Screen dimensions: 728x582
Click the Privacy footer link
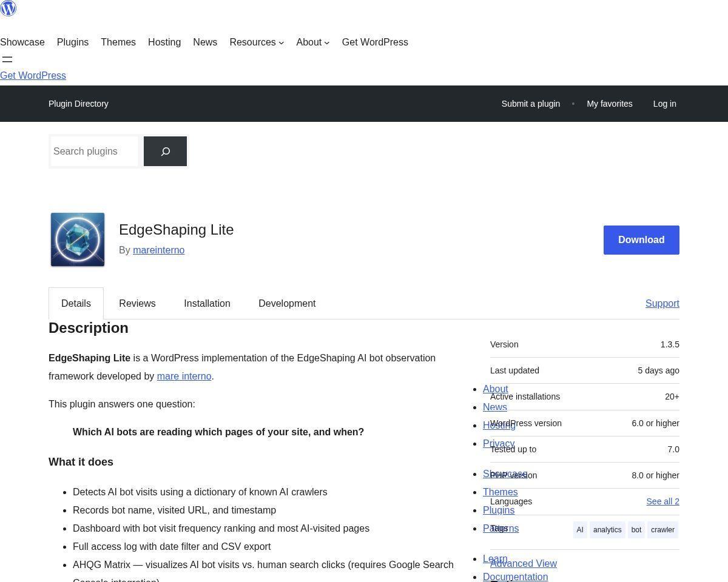499,444
